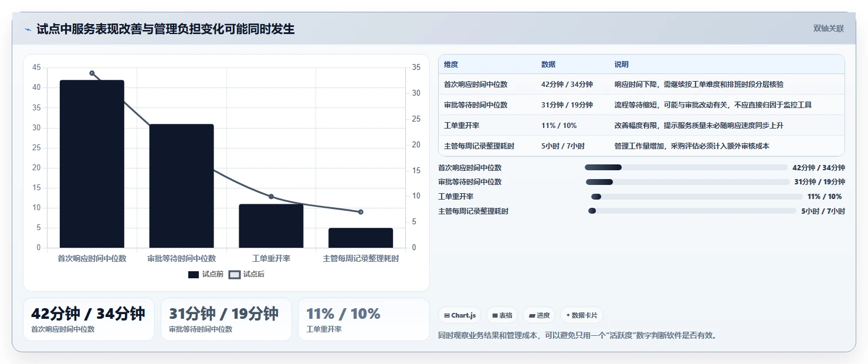The width and height of the screenshot is (868, 364).
Task: Click the progress bar for 首次响应时间中位数
Action: pyautogui.click(x=686, y=167)
